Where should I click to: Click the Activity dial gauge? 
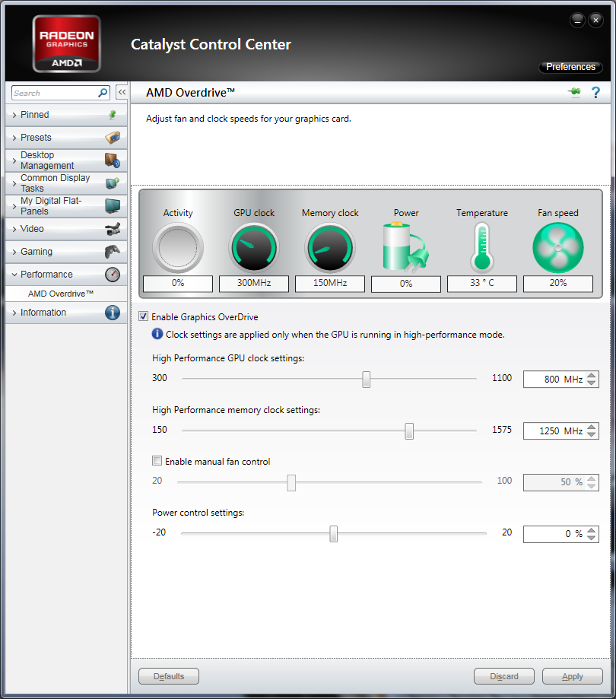(178, 248)
